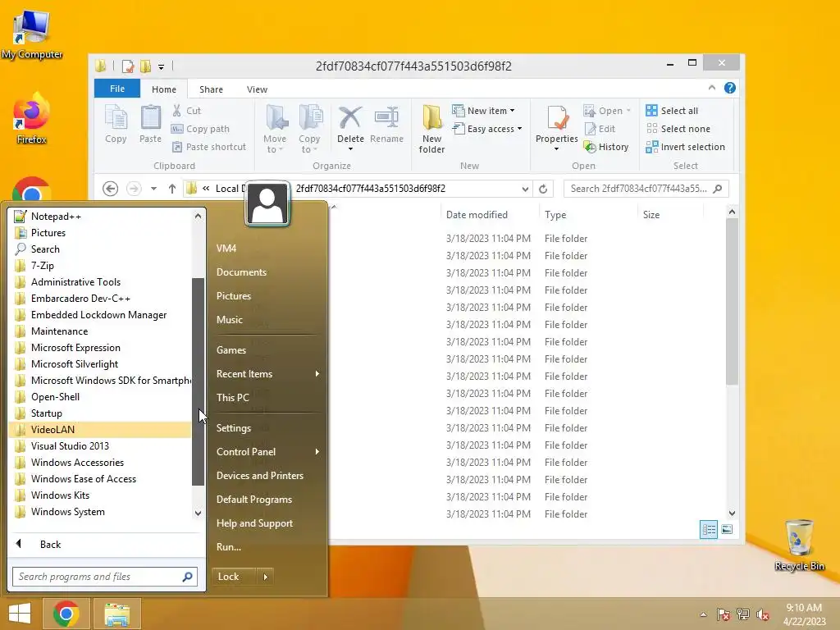Image resolution: width=840 pixels, height=630 pixels.
Task: Click the muted volume tray icon
Action: 763,614
